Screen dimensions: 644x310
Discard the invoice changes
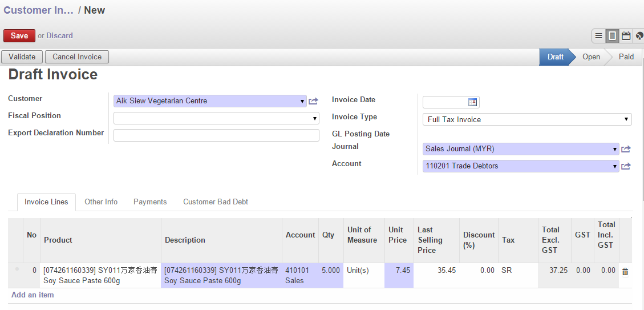[59, 36]
